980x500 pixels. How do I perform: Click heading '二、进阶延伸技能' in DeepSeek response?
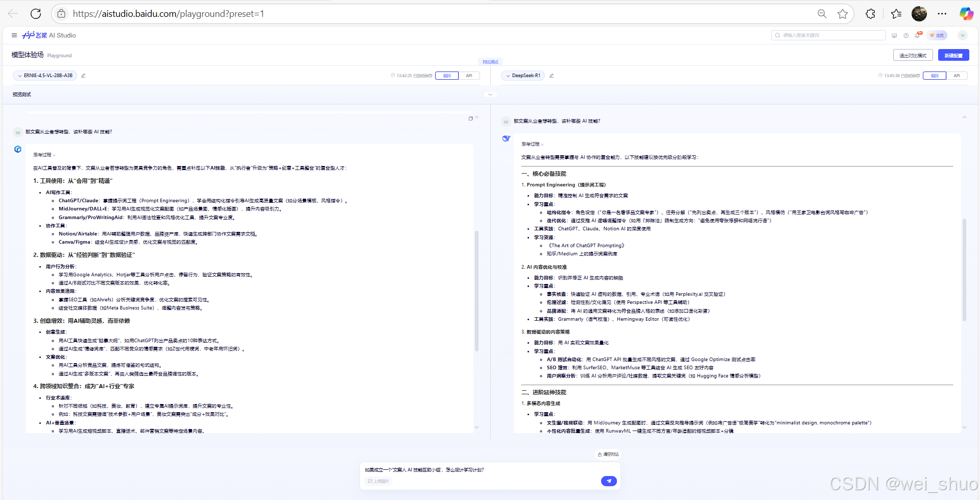point(544,392)
